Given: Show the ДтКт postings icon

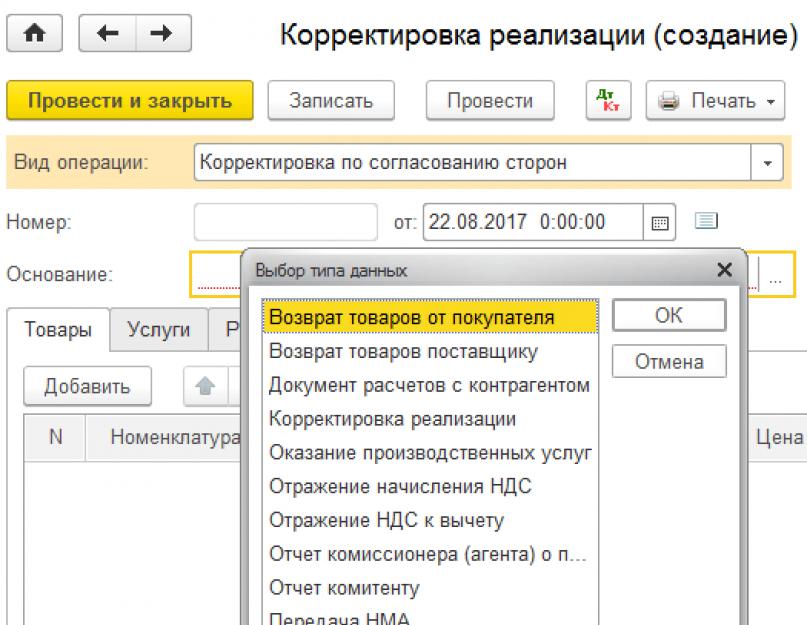Looking at the screenshot, I should point(605,101).
